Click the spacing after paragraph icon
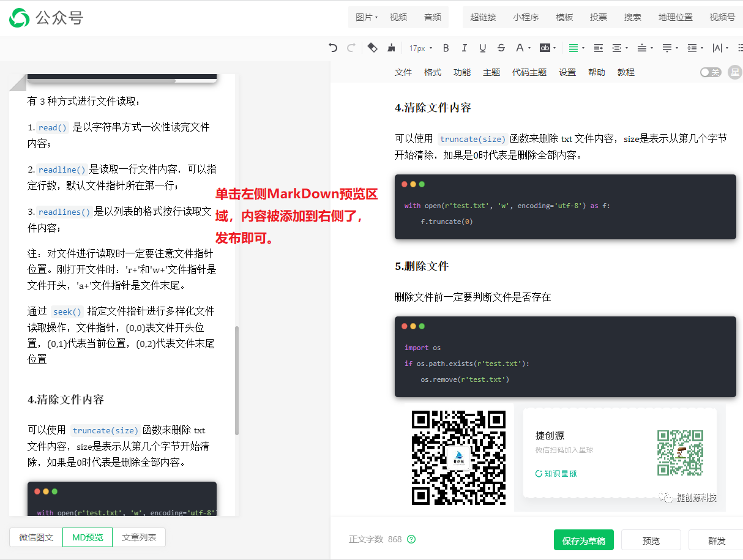The height and width of the screenshot is (560, 743). 666,48
